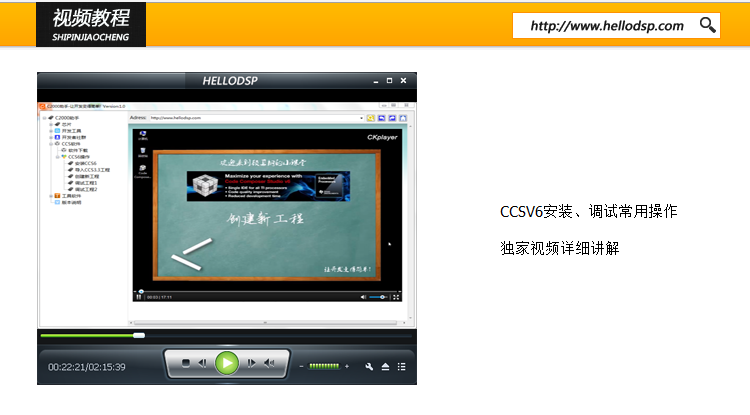Image resolution: width=750 pixels, height=415 pixels.
Task: Expand the 开发工具 tree node
Action: pos(51,131)
